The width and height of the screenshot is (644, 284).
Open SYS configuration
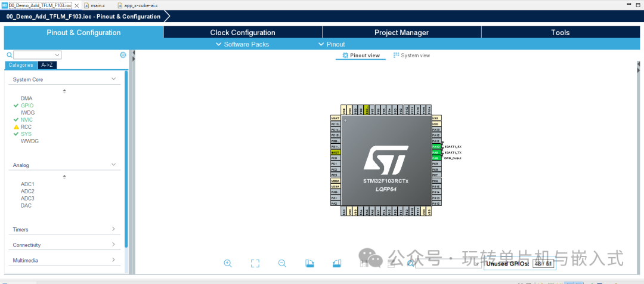pos(26,134)
